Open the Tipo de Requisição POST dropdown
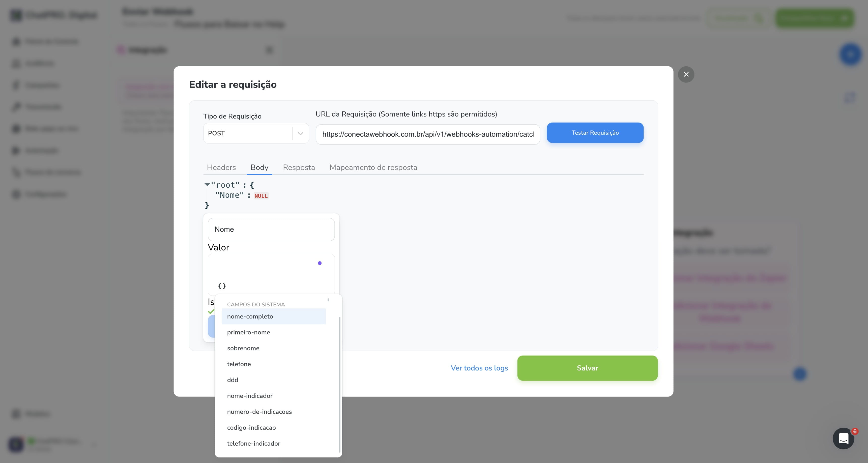This screenshot has width=868, height=463. point(256,133)
